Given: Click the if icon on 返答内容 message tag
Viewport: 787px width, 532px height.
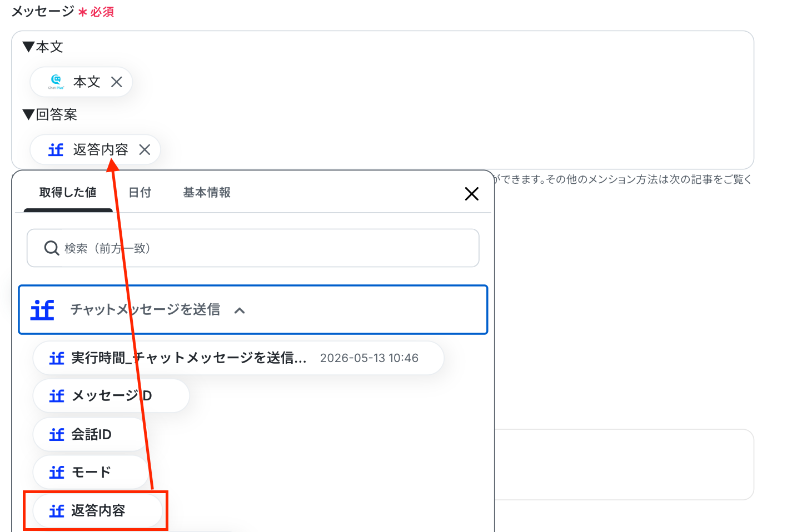Looking at the screenshot, I should (56, 150).
